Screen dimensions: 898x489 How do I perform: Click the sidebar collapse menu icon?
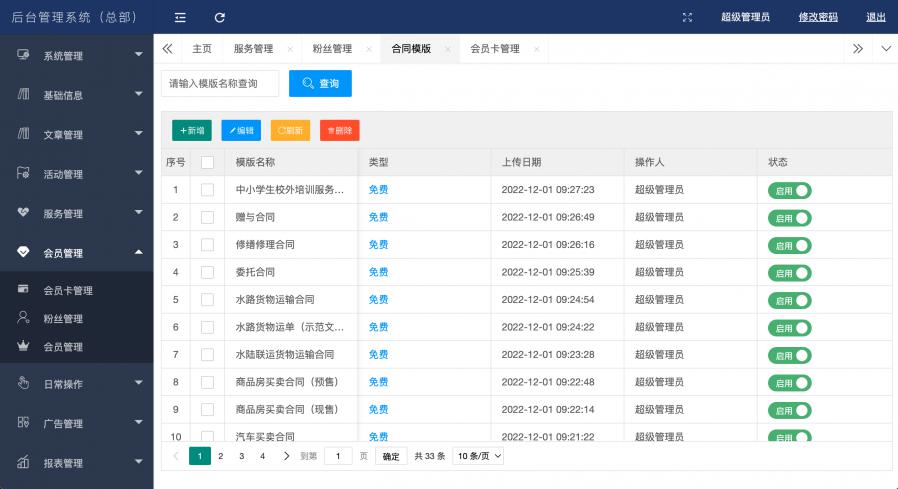pos(180,17)
